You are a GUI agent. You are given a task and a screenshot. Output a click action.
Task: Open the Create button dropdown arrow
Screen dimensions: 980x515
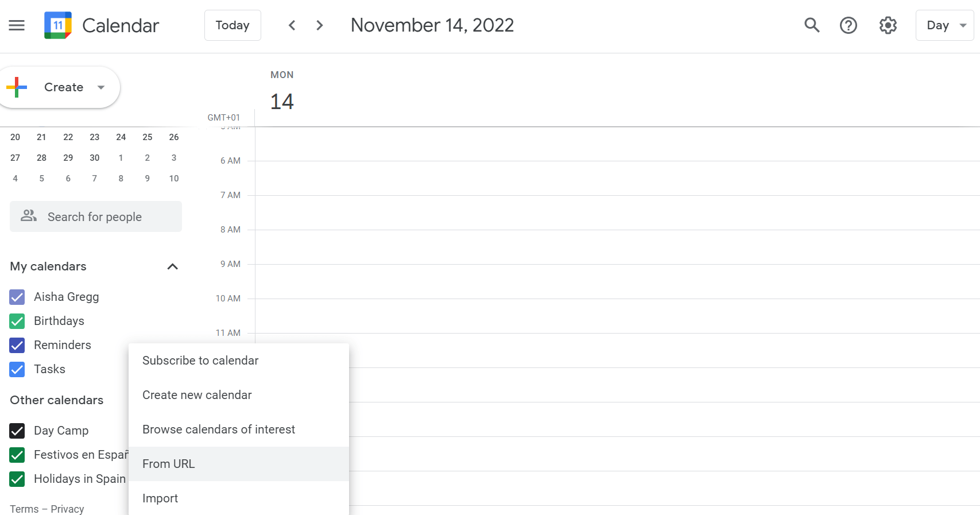(x=101, y=87)
